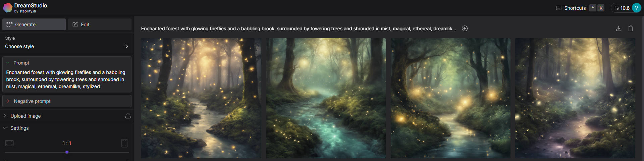The width and height of the screenshot is (644, 161).
Task: Click the reuse prompt arrow icon
Action: (465, 29)
